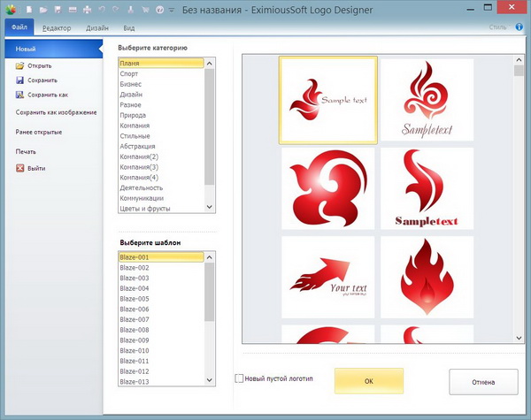This screenshot has width=531, height=420.
Task: Click the red Выйти exit icon
Action: pyautogui.click(x=19, y=168)
